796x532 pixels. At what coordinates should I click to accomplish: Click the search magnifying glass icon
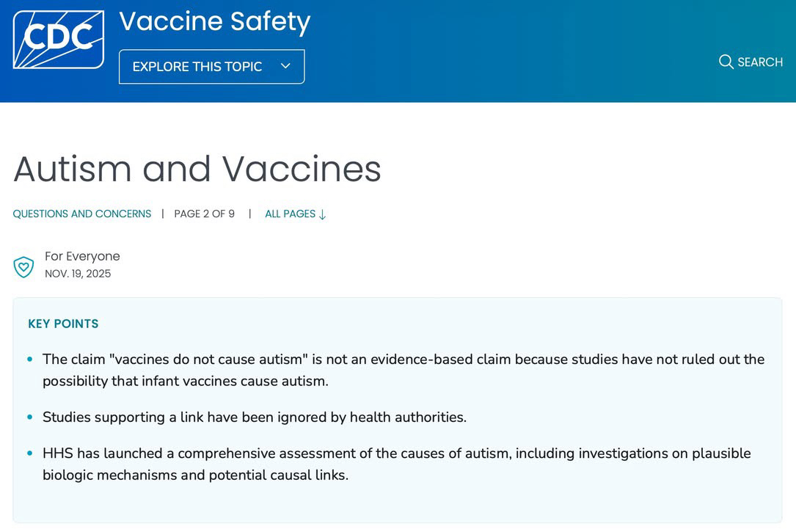tap(726, 62)
